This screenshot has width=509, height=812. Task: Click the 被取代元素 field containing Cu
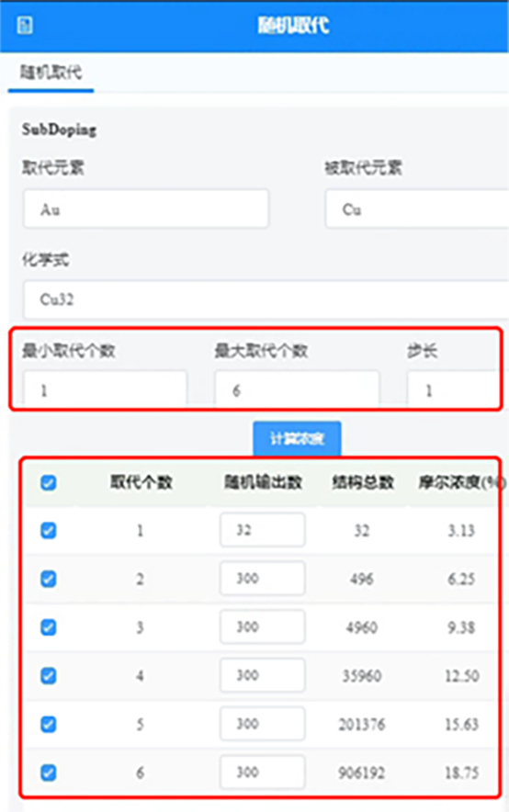417,209
